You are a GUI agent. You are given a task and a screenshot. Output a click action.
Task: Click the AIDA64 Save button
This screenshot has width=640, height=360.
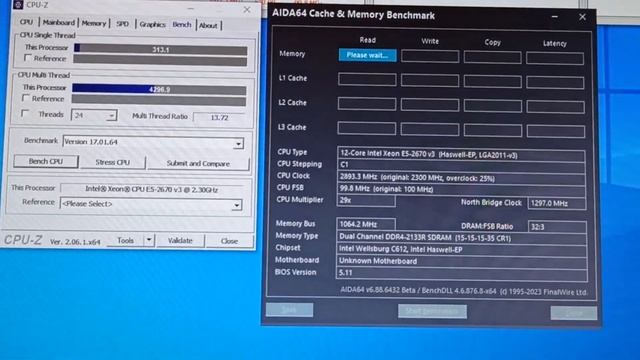tap(289, 310)
